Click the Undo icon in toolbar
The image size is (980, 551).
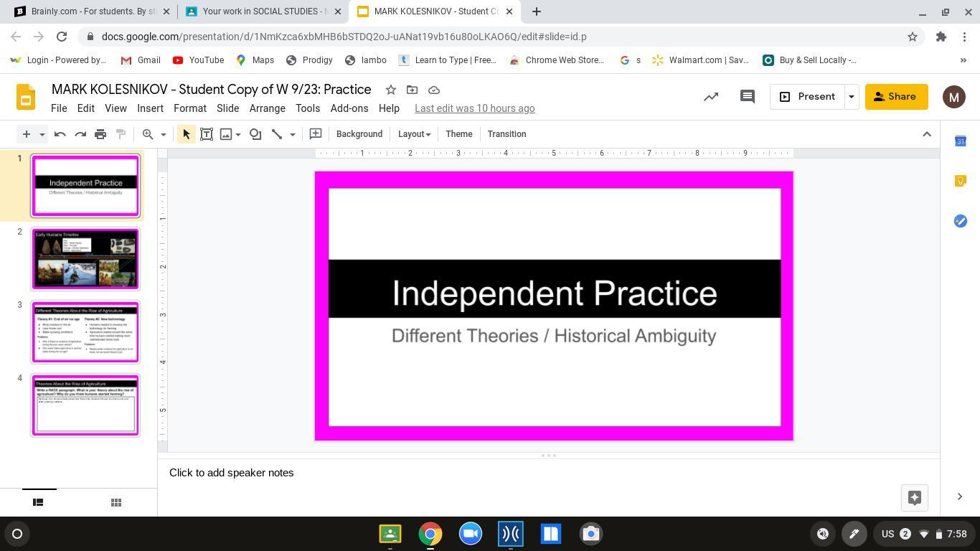pyautogui.click(x=60, y=134)
